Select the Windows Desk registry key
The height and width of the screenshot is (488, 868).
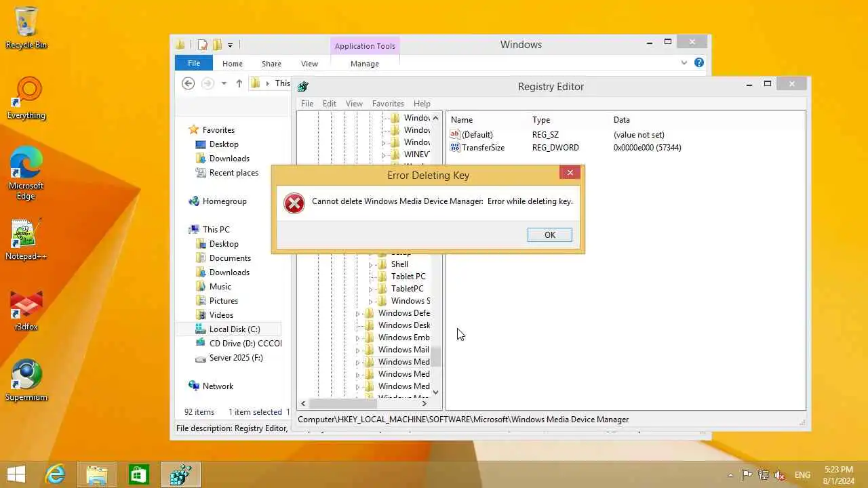coord(403,325)
